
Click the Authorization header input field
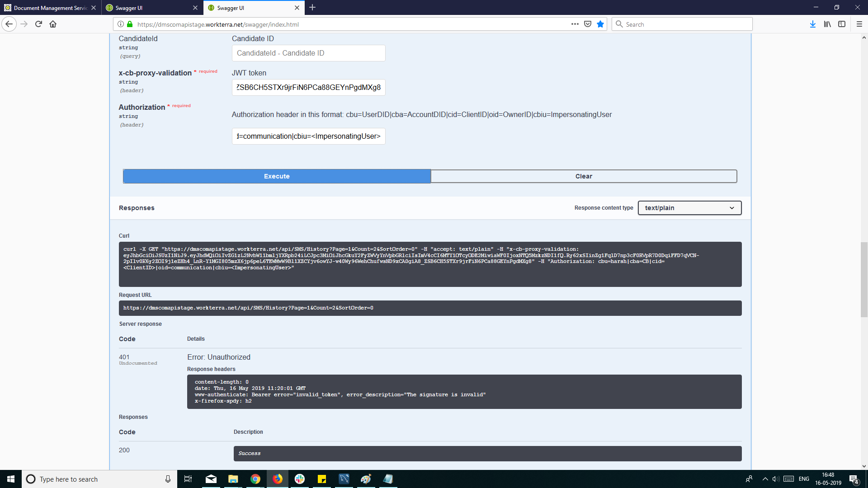pyautogui.click(x=308, y=136)
